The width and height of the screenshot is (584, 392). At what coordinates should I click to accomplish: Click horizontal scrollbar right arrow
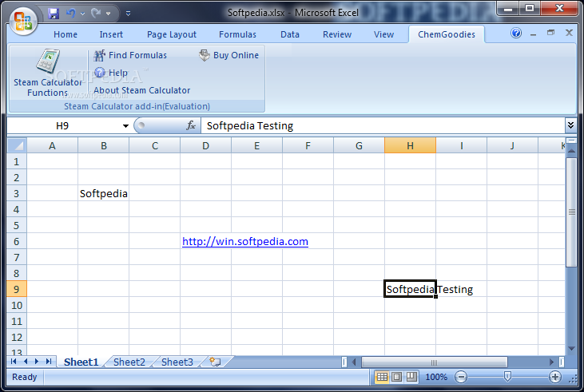(551, 362)
